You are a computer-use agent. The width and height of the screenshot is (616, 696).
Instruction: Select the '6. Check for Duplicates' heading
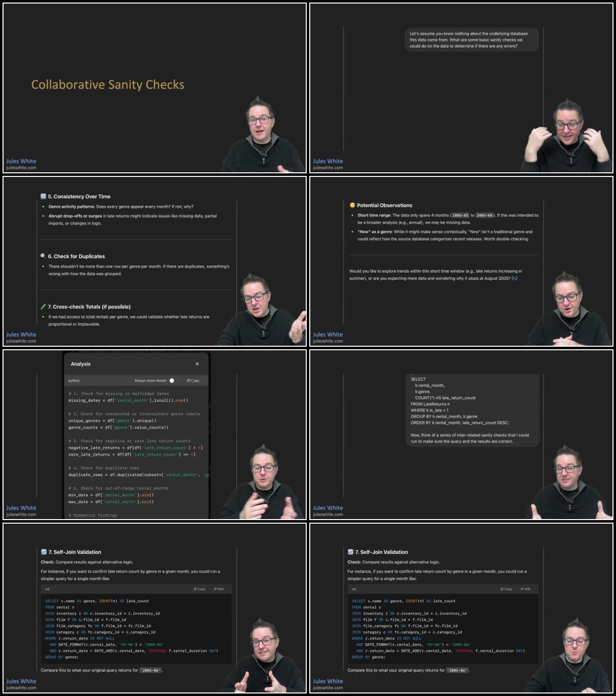coord(77,257)
